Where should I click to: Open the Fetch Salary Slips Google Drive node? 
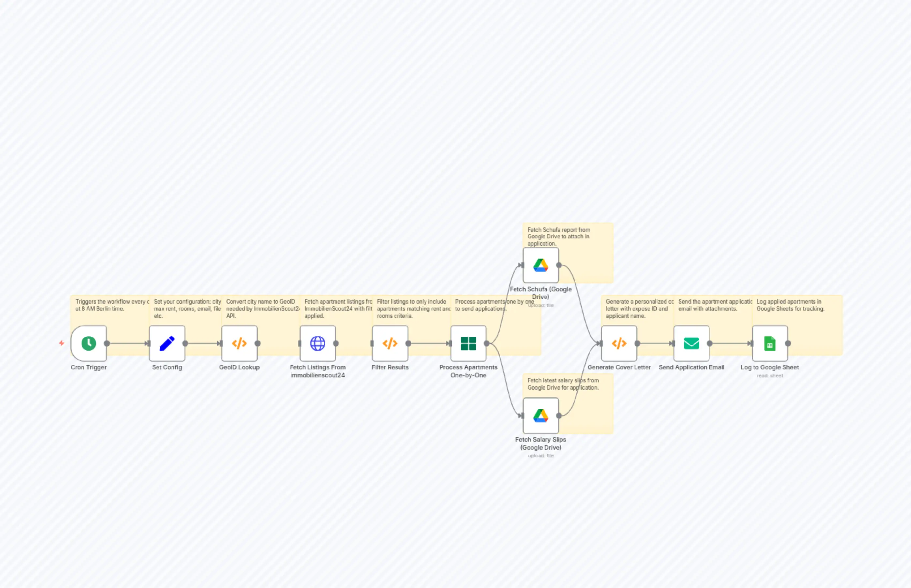tap(540, 415)
